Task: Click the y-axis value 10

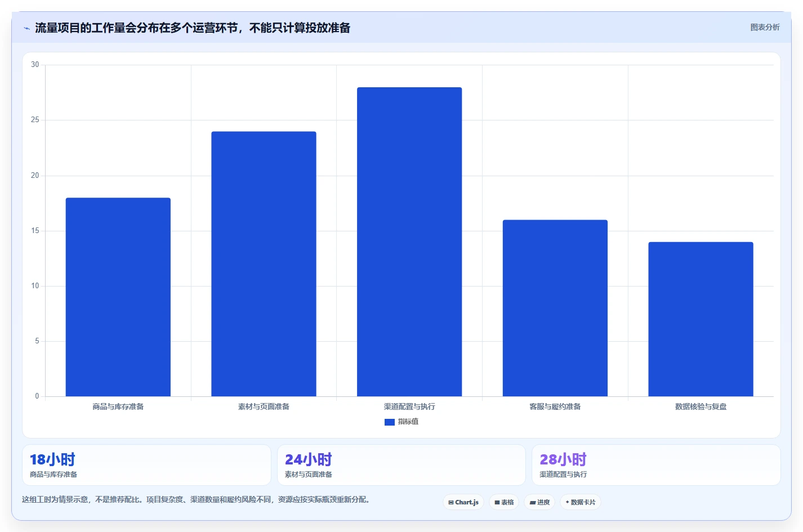Action: pyautogui.click(x=35, y=286)
